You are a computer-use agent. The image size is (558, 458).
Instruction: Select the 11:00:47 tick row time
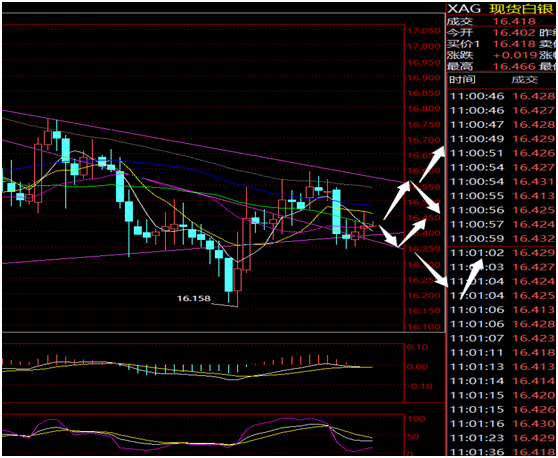tap(477, 125)
